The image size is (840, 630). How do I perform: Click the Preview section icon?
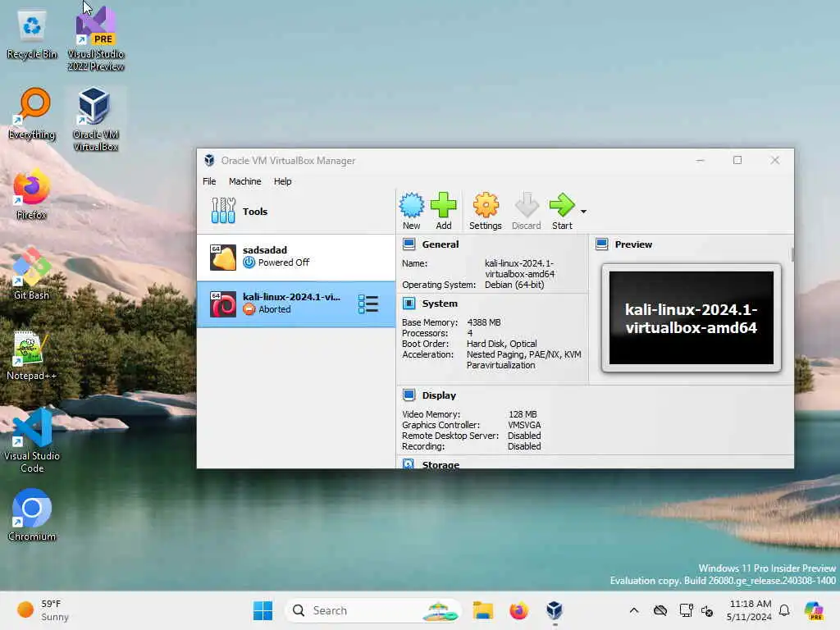click(x=601, y=244)
